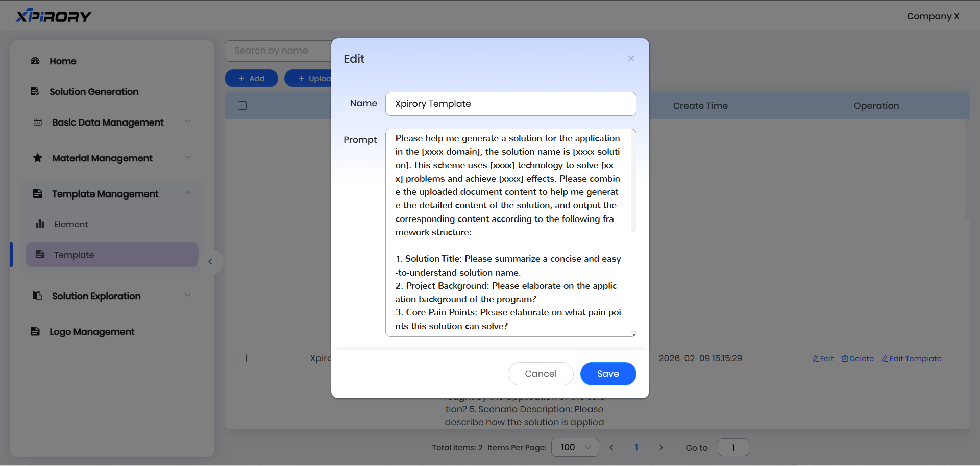
Task: Click the Home dashboard icon in sidebar
Action: [x=35, y=61]
